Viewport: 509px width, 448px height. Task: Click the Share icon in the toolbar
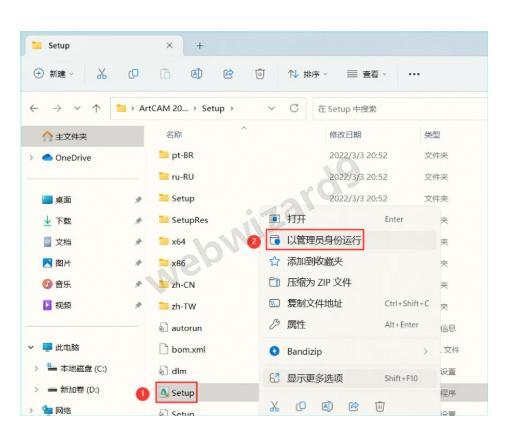coord(228,74)
